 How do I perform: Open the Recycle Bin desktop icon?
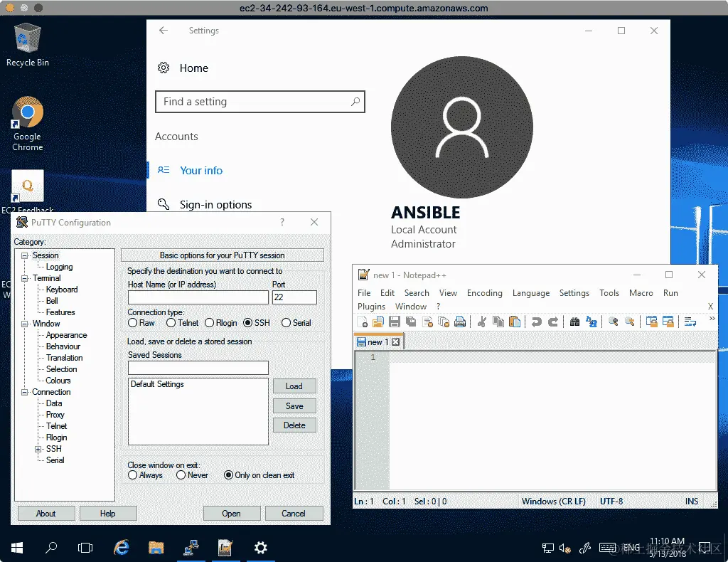(28, 45)
